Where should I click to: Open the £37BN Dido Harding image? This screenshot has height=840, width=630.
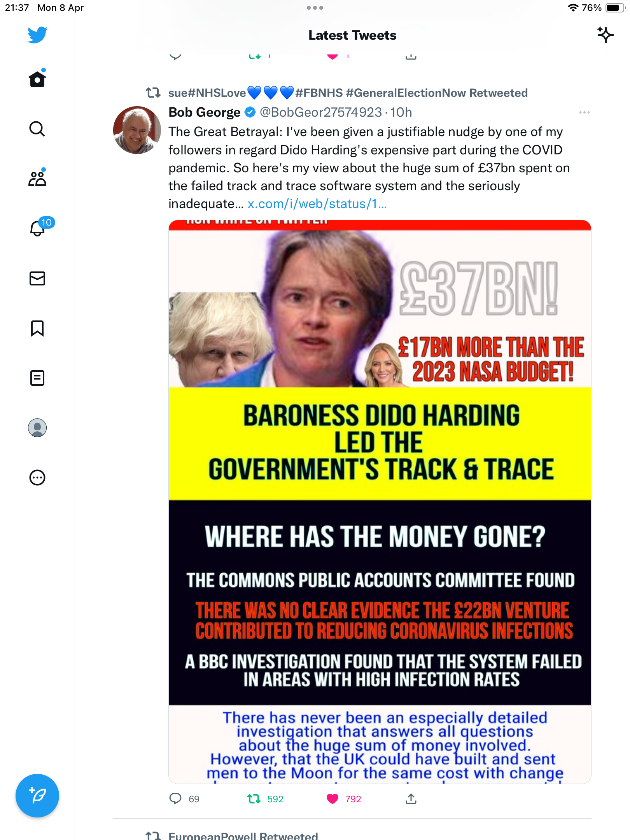point(380,502)
